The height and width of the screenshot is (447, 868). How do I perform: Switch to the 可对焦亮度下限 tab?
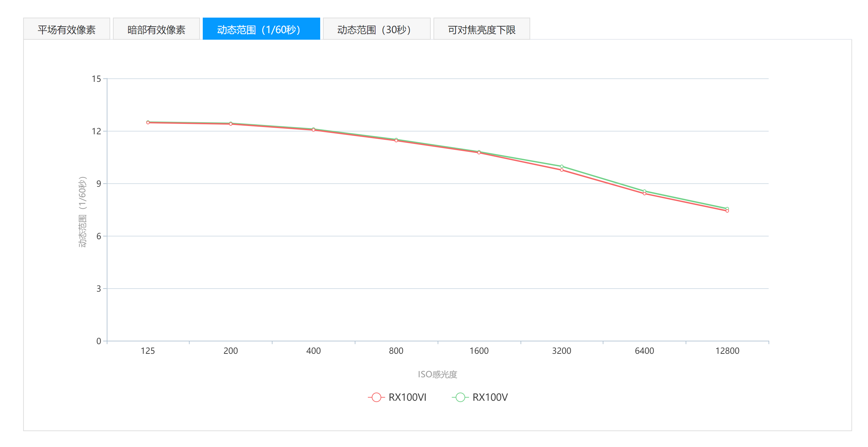pyautogui.click(x=481, y=29)
